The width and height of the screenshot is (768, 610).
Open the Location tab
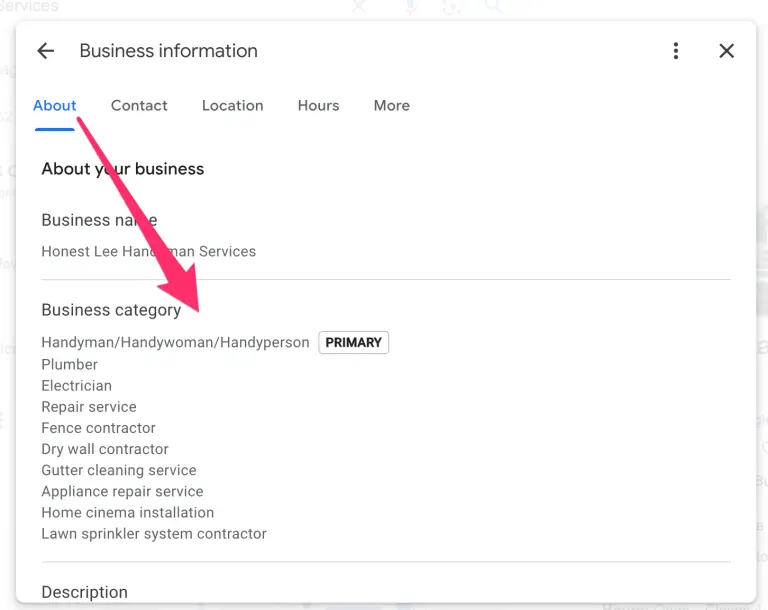pyautogui.click(x=233, y=106)
